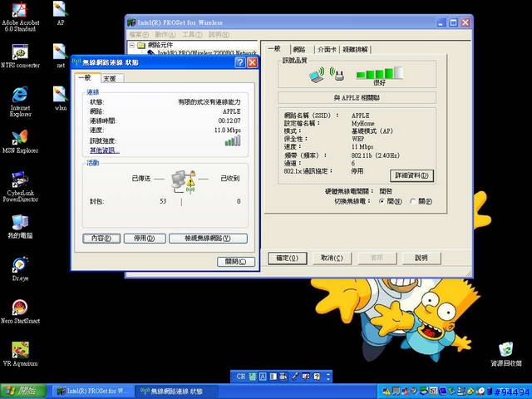The height and width of the screenshot is (399, 532).
Task: Open Internet Explorer desktop shortcut
Action: pos(20,101)
